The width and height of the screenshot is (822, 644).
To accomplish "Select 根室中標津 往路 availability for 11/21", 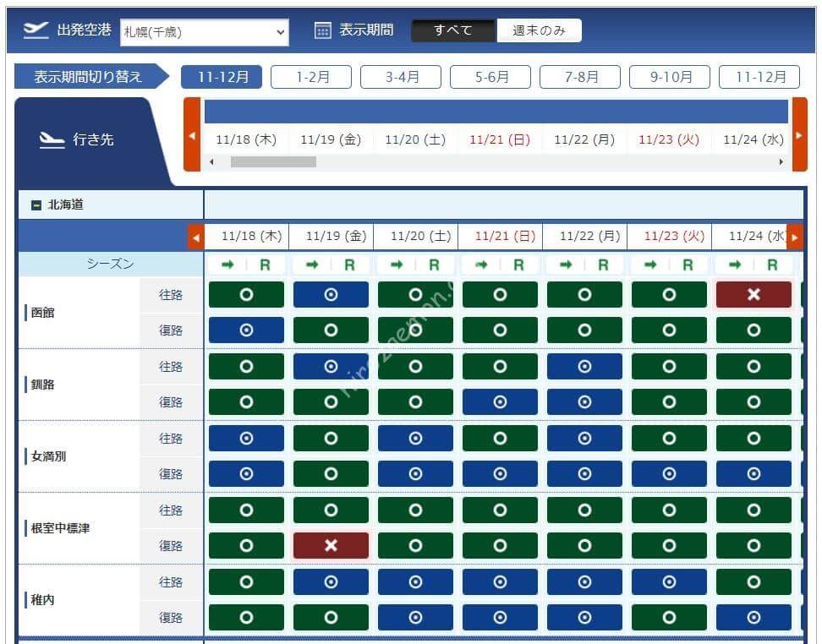I will 500,510.
